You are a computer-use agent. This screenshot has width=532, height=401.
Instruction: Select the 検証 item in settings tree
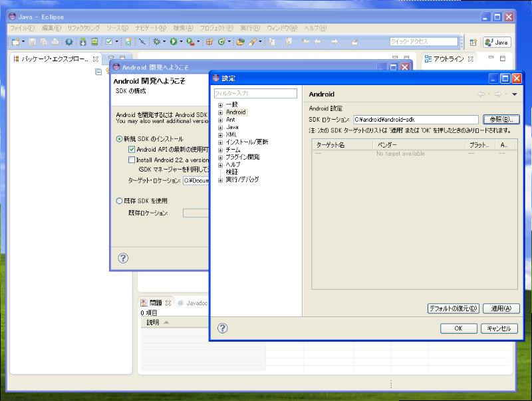231,172
